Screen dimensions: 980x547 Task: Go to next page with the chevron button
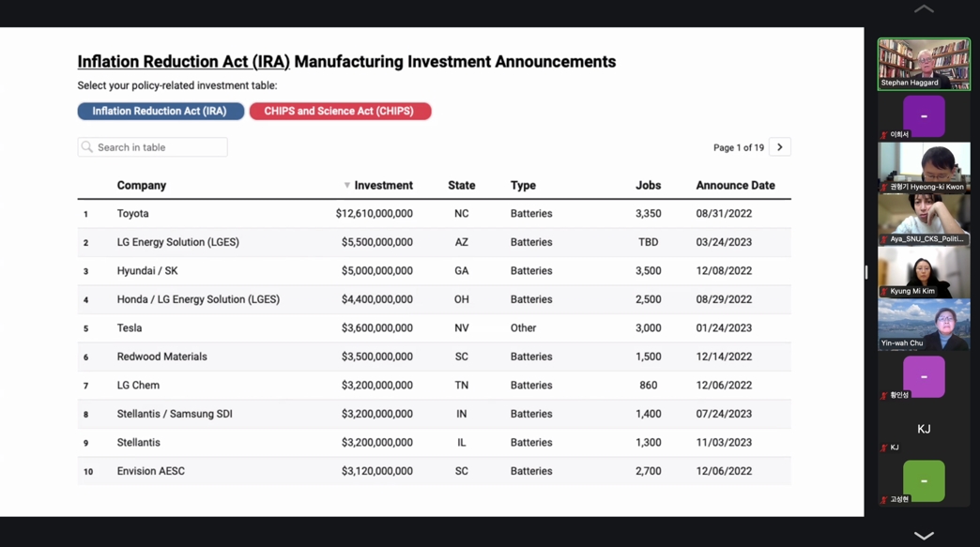coord(779,147)
